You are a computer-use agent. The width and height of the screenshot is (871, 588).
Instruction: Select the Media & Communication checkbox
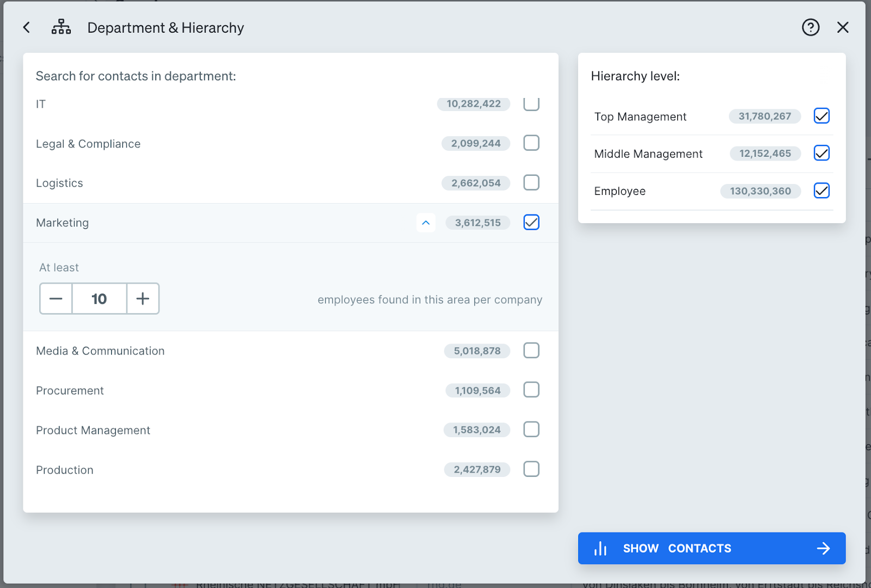tap(531, 351)
